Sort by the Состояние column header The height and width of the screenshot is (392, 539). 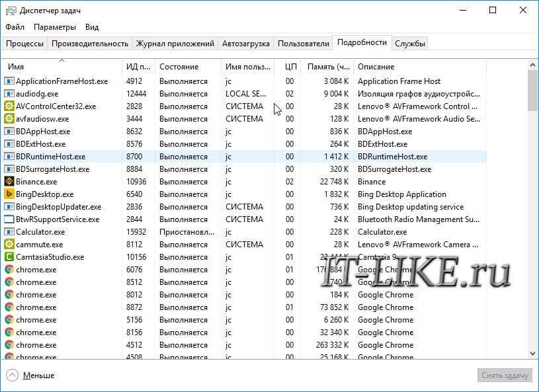click(188, 67)
